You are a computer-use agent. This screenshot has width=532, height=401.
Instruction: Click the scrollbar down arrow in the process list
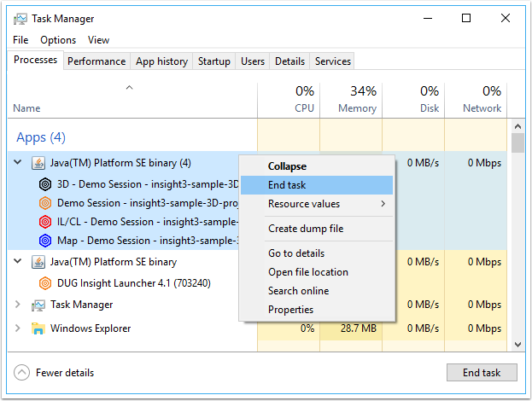click(x=517, y=345)
